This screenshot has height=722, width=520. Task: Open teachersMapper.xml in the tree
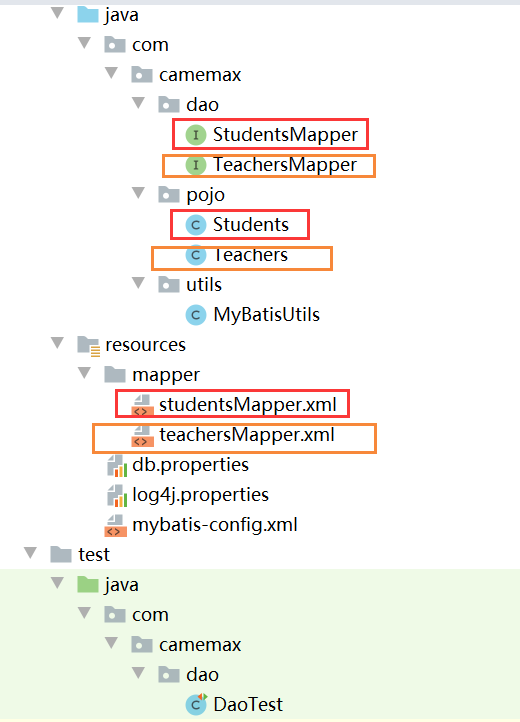tap(247, 435)
